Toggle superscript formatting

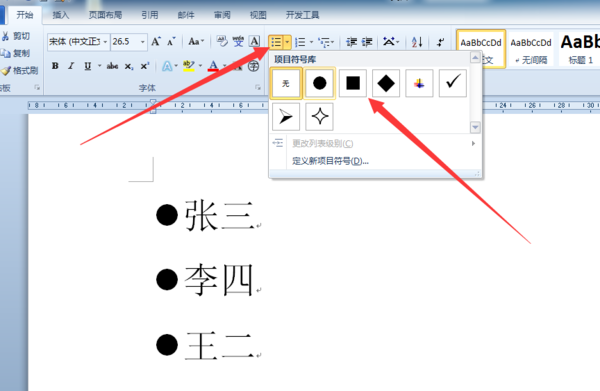[x=145, y=66]
